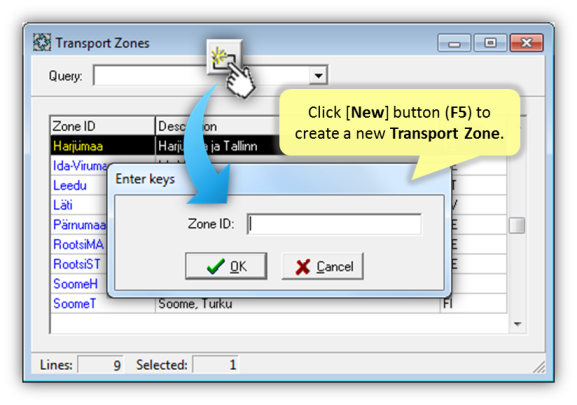The width and height of the screenshot is (577, 405).
Task: Dismiss dialog with Cancel button
Action: tap(323, 266)
